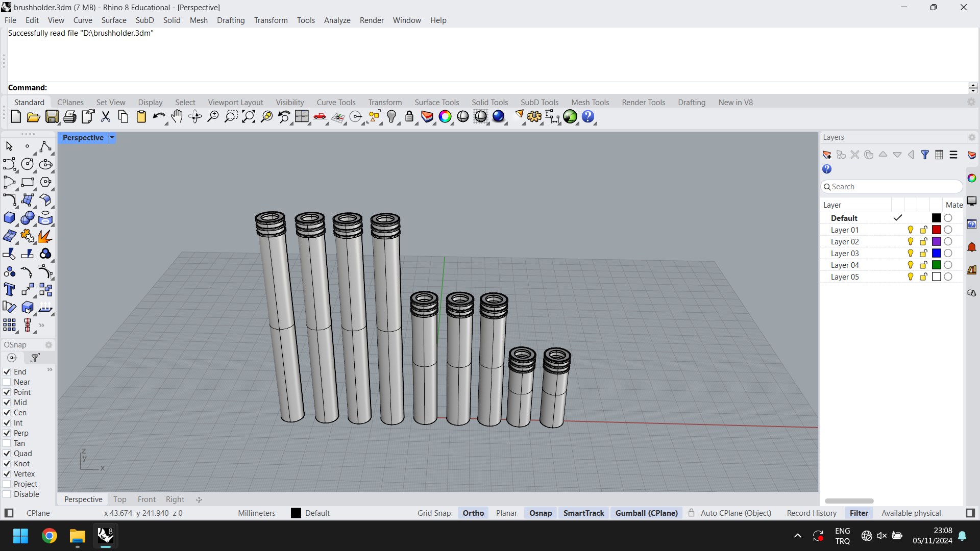Screen dimensions: 980x551
Task: Click the Four Viewports layout icon
Action: click(x=302, y=117)
